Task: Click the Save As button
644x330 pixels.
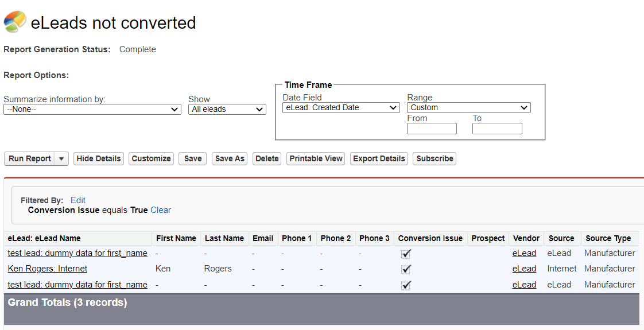Action: (x=230, y=159)
